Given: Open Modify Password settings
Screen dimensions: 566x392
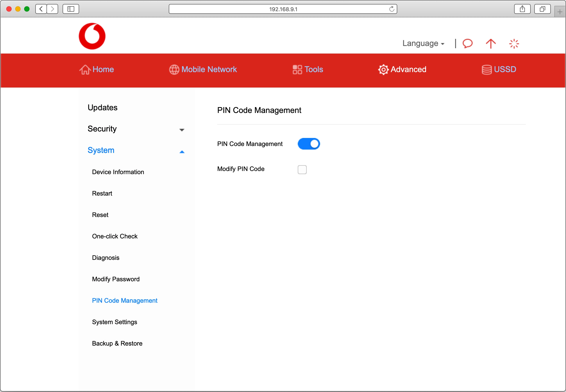Looking at the screenshot, I should [116, 279].
